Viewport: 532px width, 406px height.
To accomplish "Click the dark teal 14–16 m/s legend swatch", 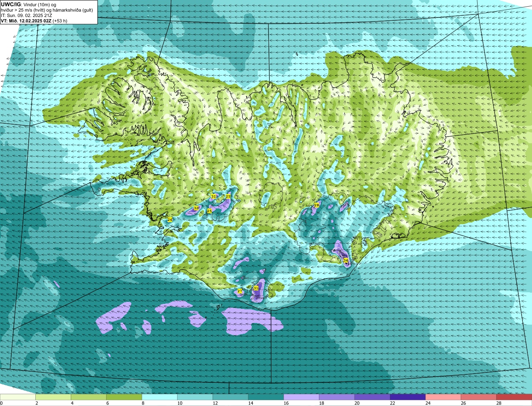I will tap(266, 397).
